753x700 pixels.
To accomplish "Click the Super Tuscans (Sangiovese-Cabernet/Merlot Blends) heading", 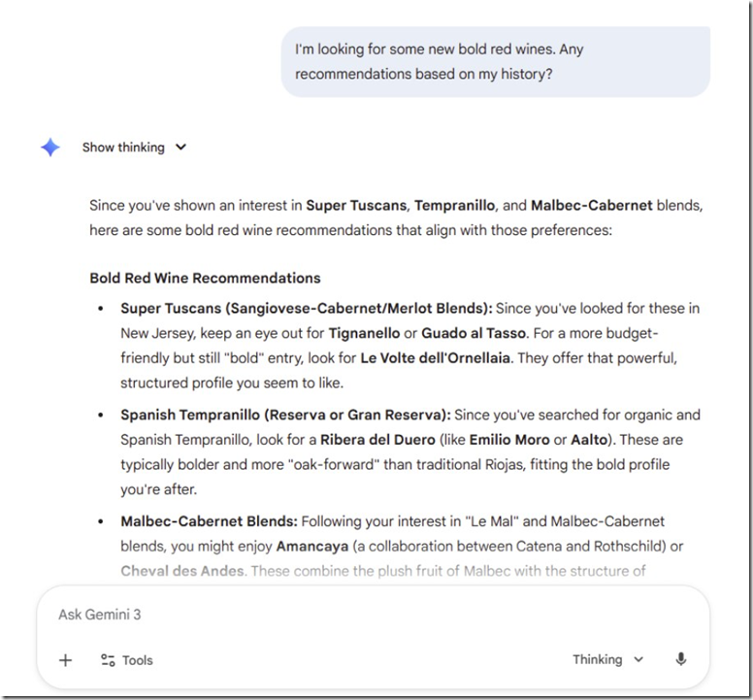I will (x=307, y=308).
